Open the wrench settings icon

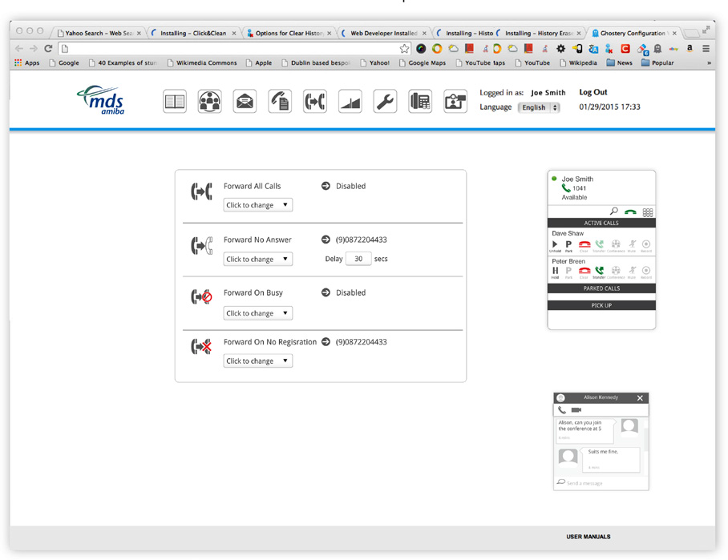pos(385,101)
